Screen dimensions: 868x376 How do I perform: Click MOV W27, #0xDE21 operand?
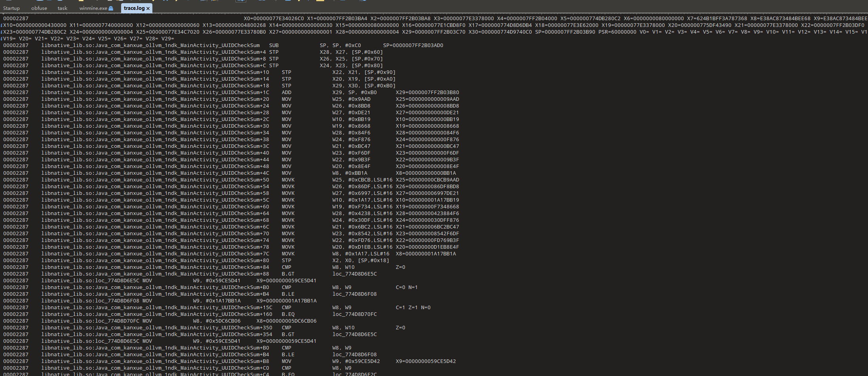351,113
